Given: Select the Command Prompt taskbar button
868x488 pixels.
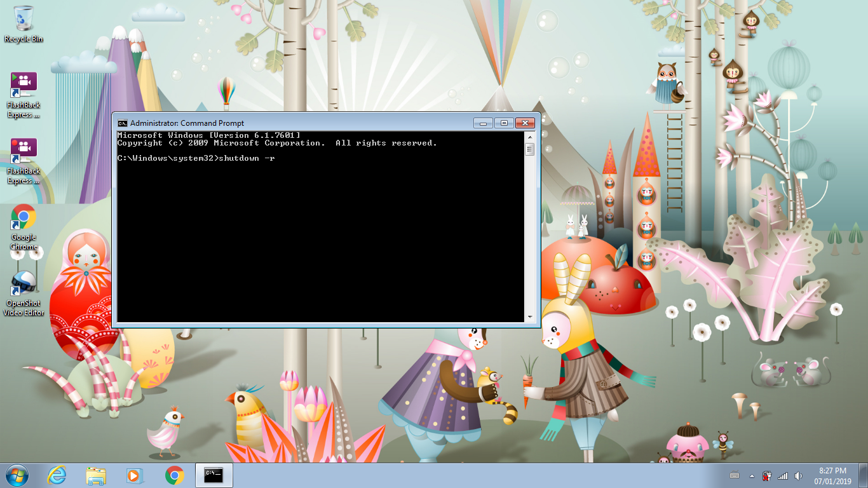Looking at the screenshot, I should [214, 475].
